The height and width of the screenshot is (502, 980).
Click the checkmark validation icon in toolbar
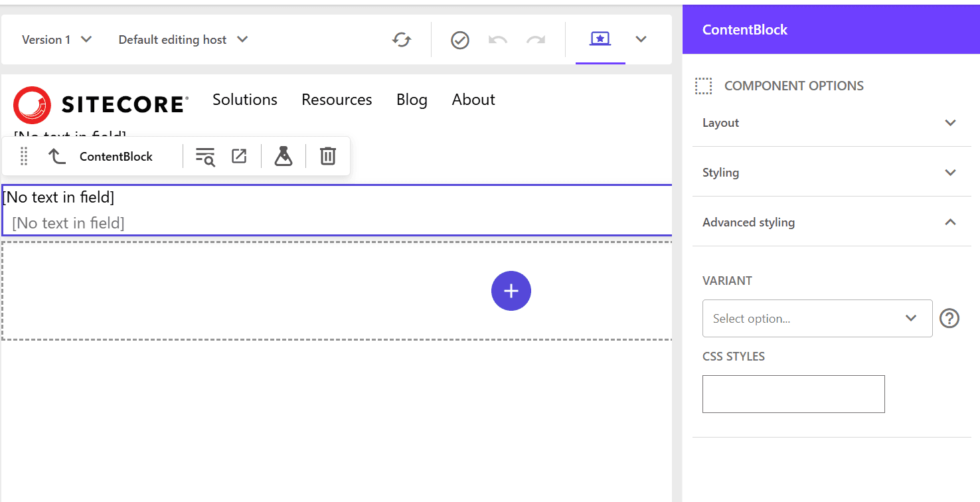(460, 40)
